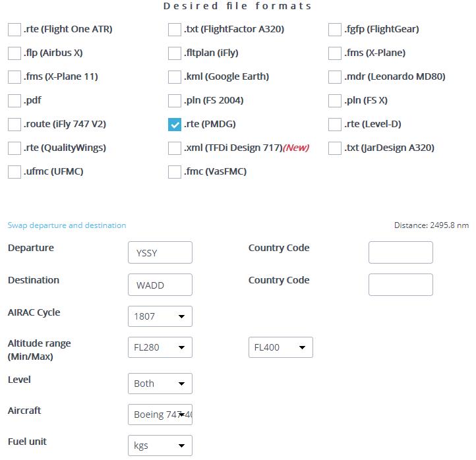Open the Aircraft selection dropdown
The height and width of the screenshot is (460, 476).
(160, 415)
